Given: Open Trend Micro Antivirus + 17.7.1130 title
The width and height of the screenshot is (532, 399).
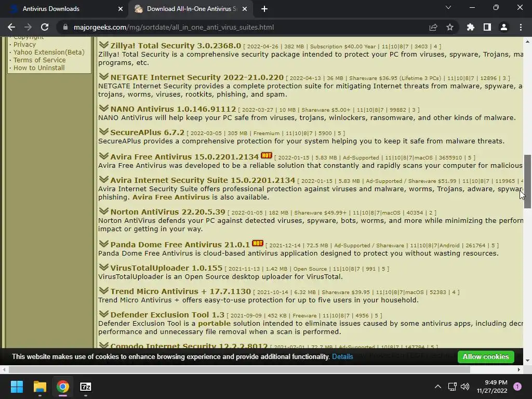Looking at the screenshot, I should point(180,291).
